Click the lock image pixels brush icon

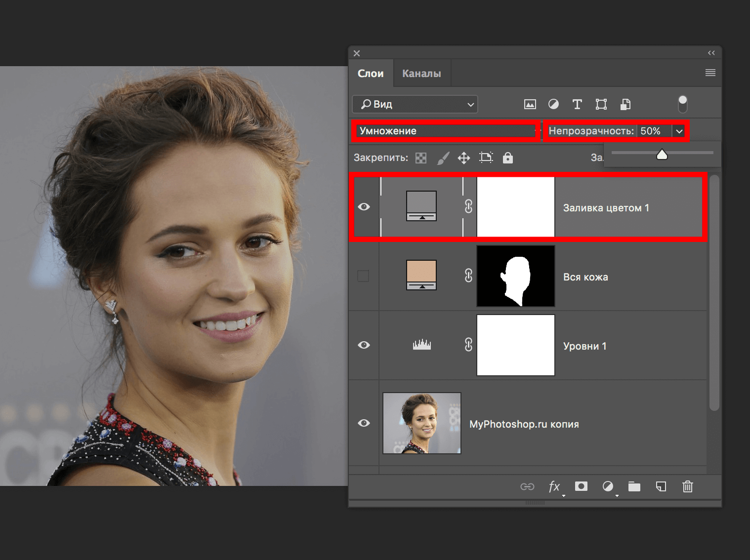point(443,158)
